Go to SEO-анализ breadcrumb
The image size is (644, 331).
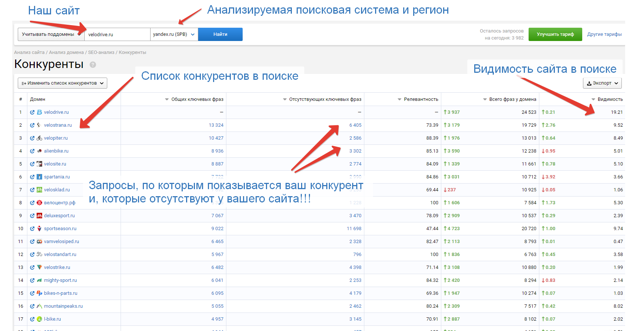tap(101, 52)
